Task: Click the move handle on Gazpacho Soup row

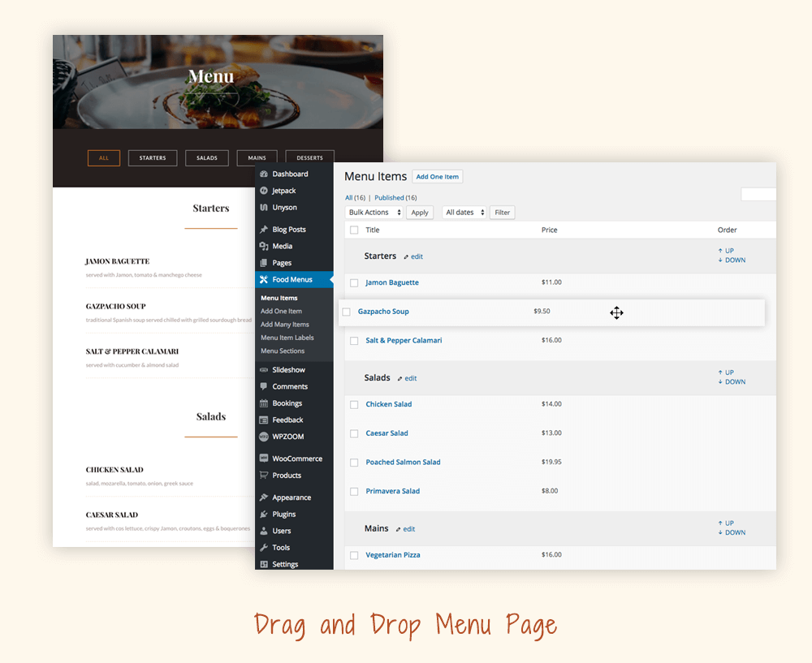Action: tap(616, 312)
